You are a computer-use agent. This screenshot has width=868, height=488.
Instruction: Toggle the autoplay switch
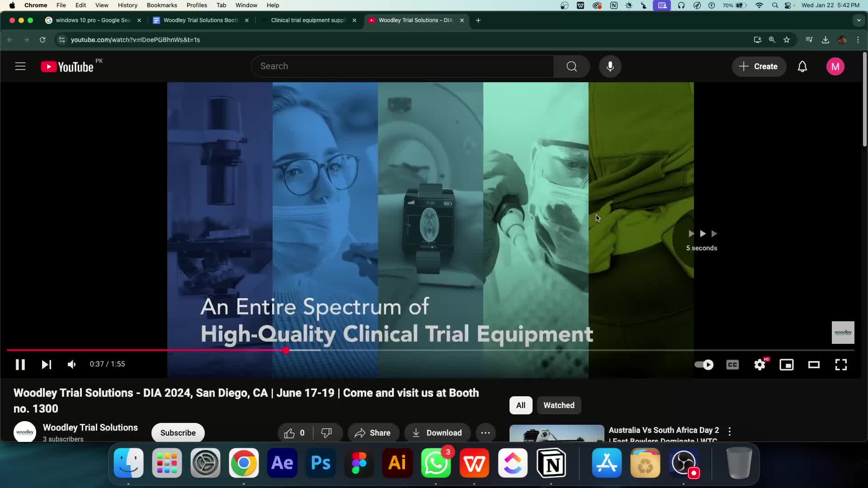click(x=704, y=365)
